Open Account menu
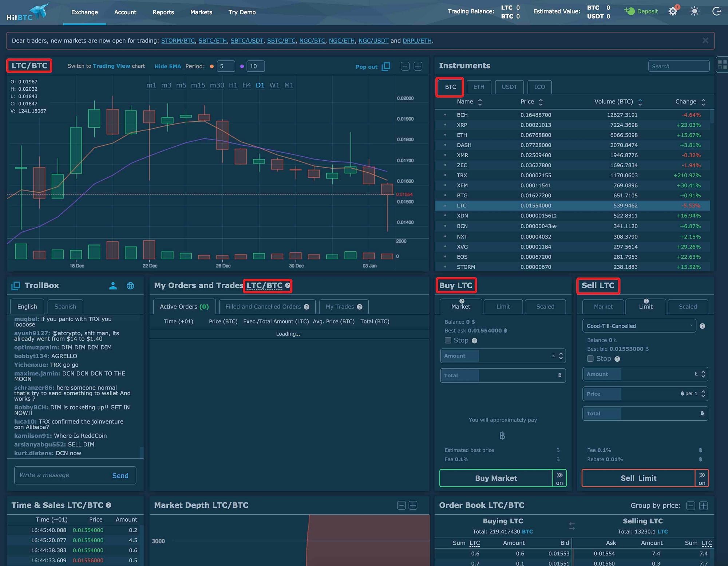The width and height of the screenshot is (728, 566). click(x=125, y=12)
